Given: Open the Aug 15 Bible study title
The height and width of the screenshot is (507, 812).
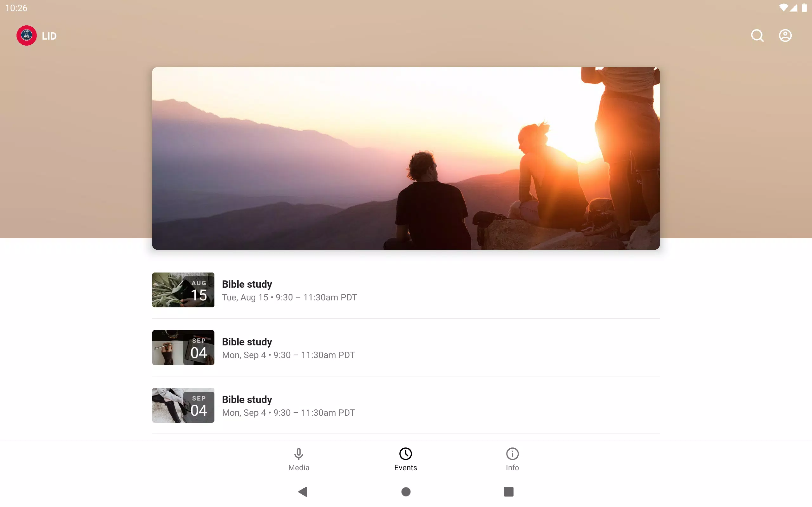Looking at the screenshot, I should [247, 284].
